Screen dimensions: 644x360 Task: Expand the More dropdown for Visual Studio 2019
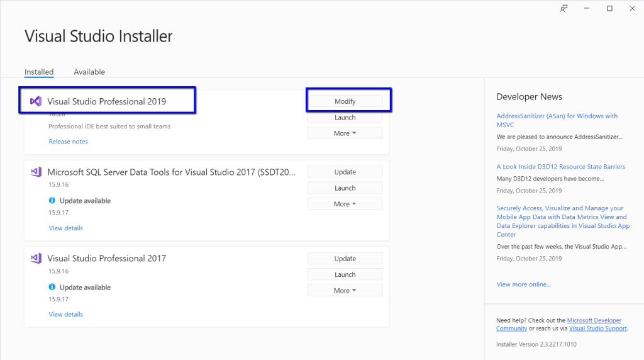pos(345,133)
